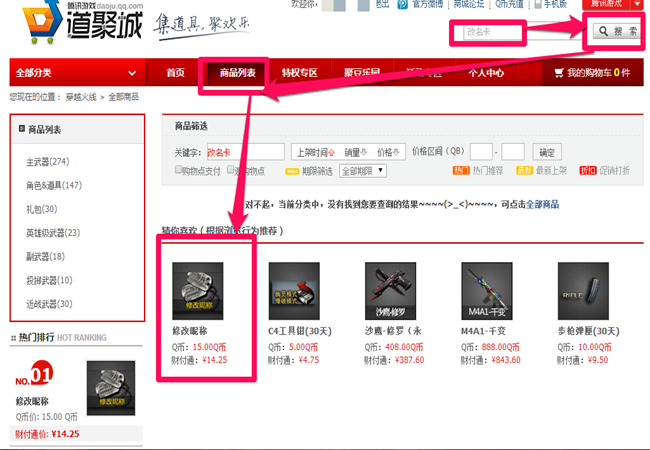Open the 聚豆乐园 navigation tab
This screenshot has height=450, width=650.
click(x=362, y=73)
